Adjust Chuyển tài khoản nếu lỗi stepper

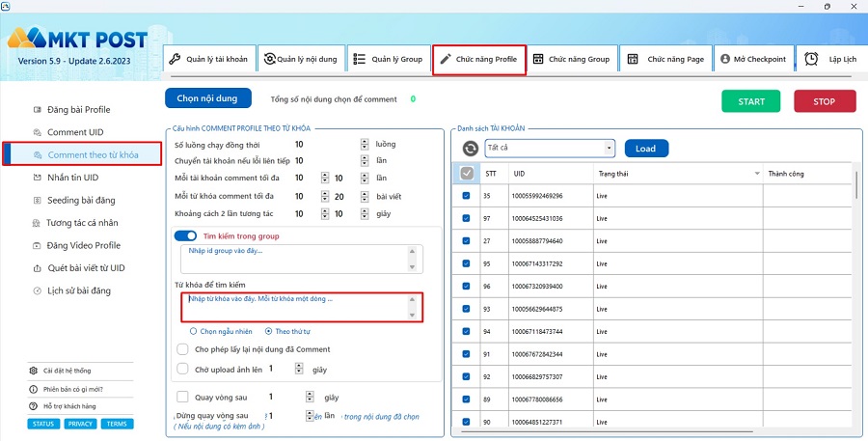click(365, 160)
